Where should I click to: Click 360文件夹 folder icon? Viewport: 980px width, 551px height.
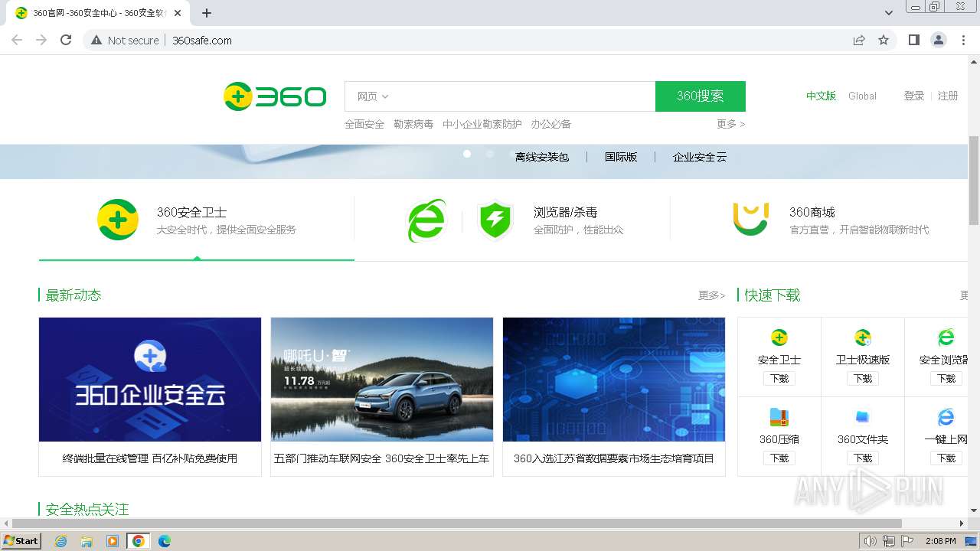[x=863, y=417]
